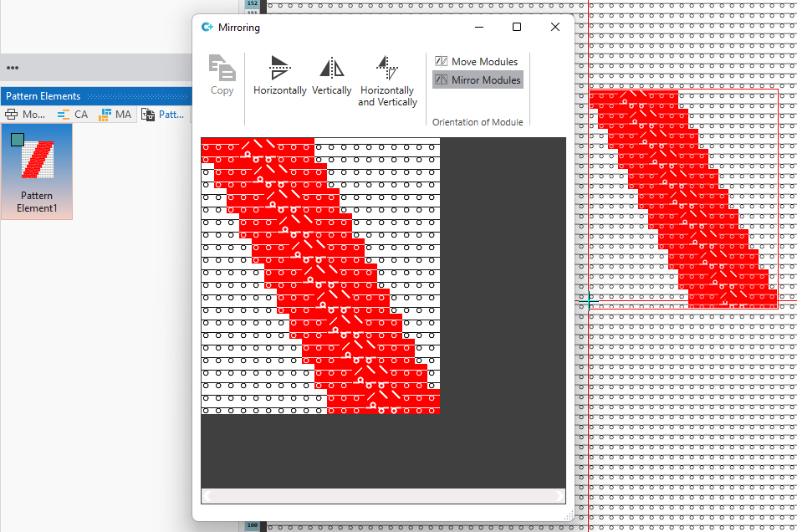The height and width of the screenshot is (532, 797).
Task: Select the Move Modules orientation option
Action: (477, 62)
